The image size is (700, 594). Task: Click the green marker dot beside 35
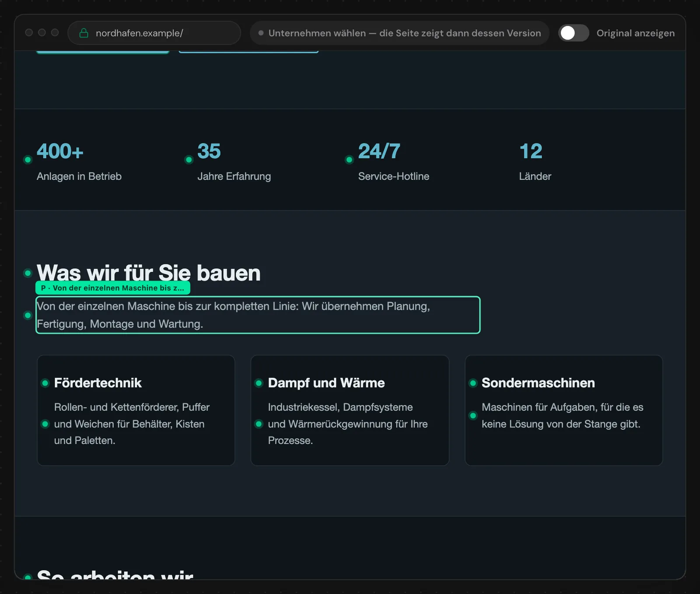pos(189,160)
